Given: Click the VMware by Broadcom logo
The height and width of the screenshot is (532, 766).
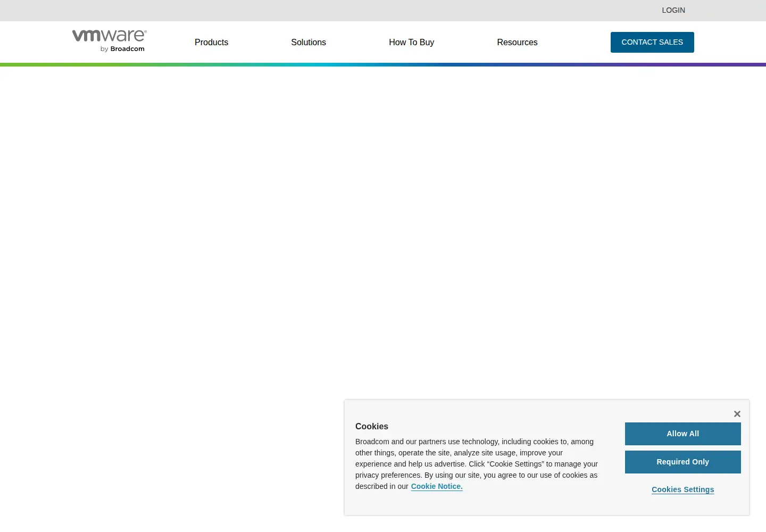Looking at the screenshot, I should tap(109, 41).
